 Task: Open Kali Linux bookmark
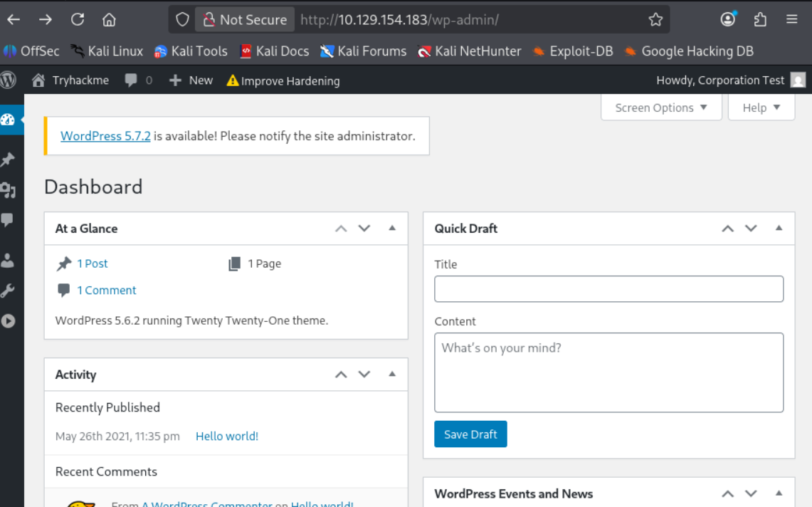tap(107, 51)
